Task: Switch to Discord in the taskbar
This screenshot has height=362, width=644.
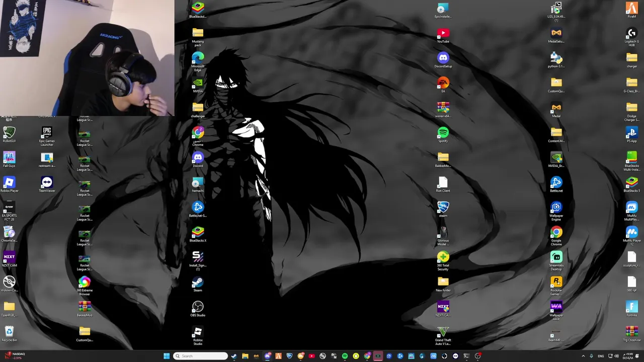Action: click(267, 356)
